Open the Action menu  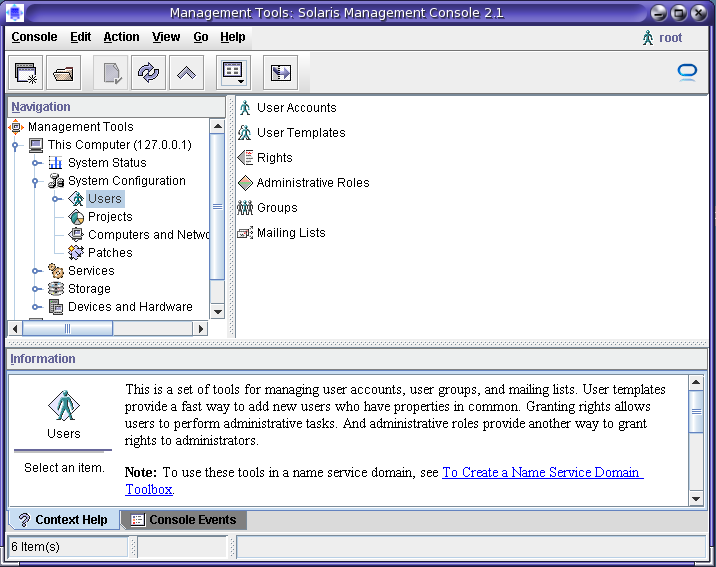(x=121, y=37)
